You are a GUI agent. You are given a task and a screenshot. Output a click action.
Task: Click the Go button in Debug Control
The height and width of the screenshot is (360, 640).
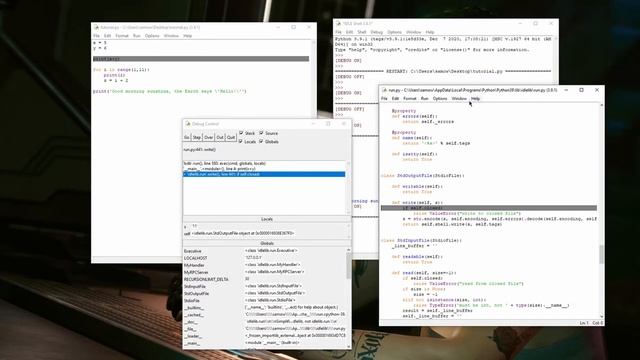click(187, 138)
